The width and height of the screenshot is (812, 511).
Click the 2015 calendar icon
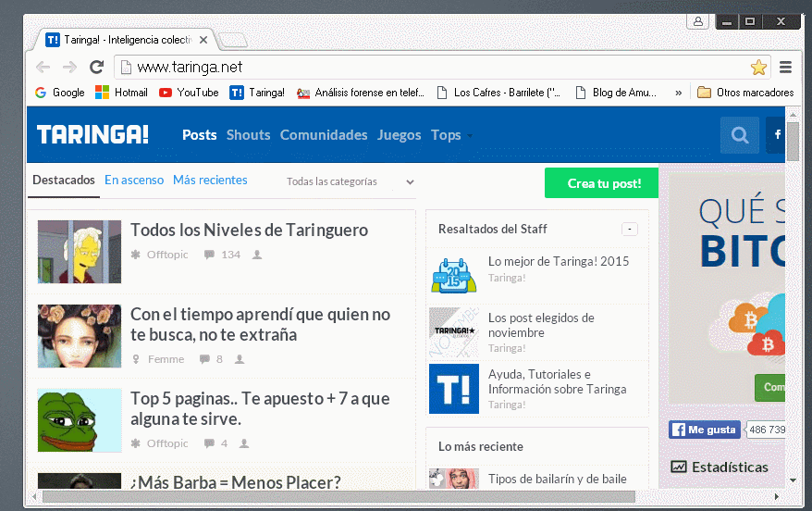tap(454, 275)
